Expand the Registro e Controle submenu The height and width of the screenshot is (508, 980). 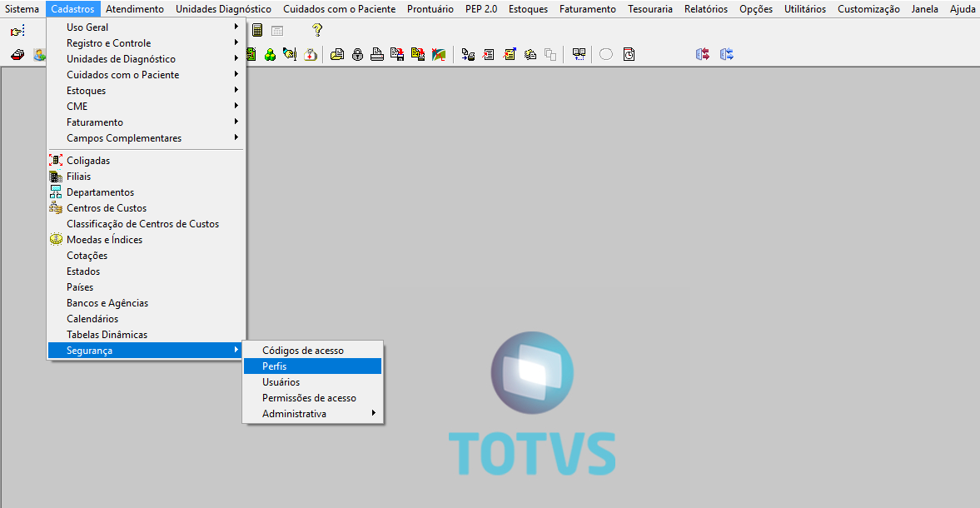coord(145,43)
